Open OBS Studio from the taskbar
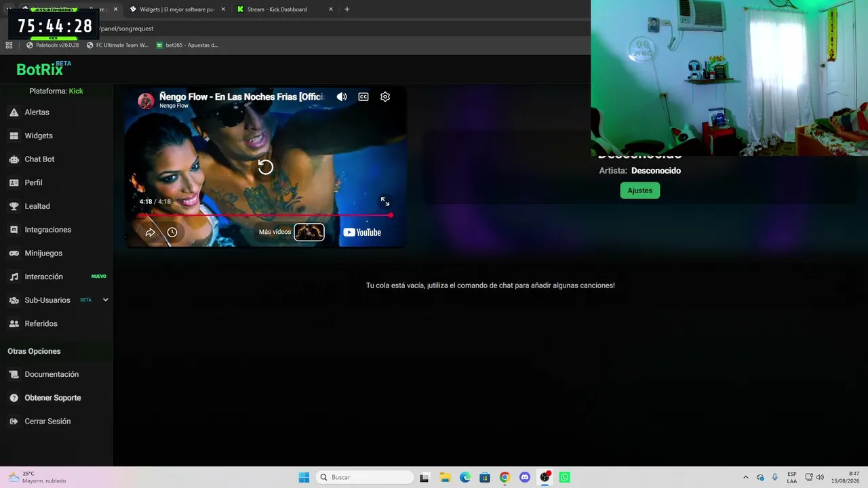 (x=545, y=477)
